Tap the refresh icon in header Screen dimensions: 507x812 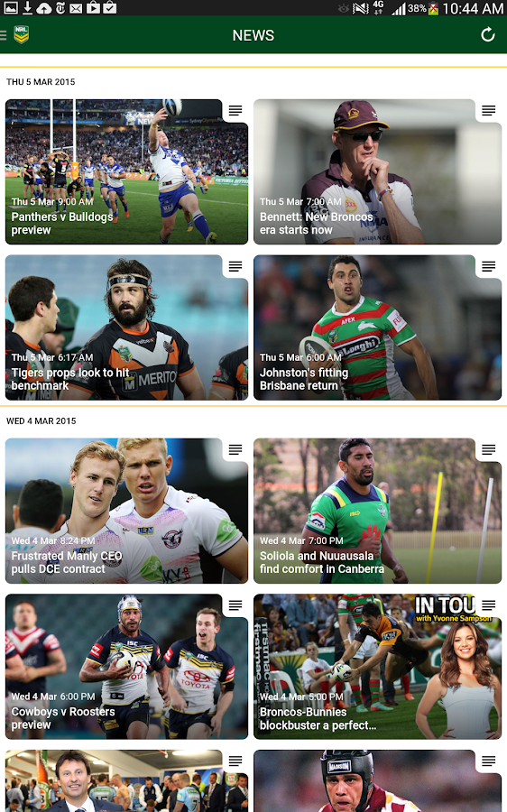488,34
